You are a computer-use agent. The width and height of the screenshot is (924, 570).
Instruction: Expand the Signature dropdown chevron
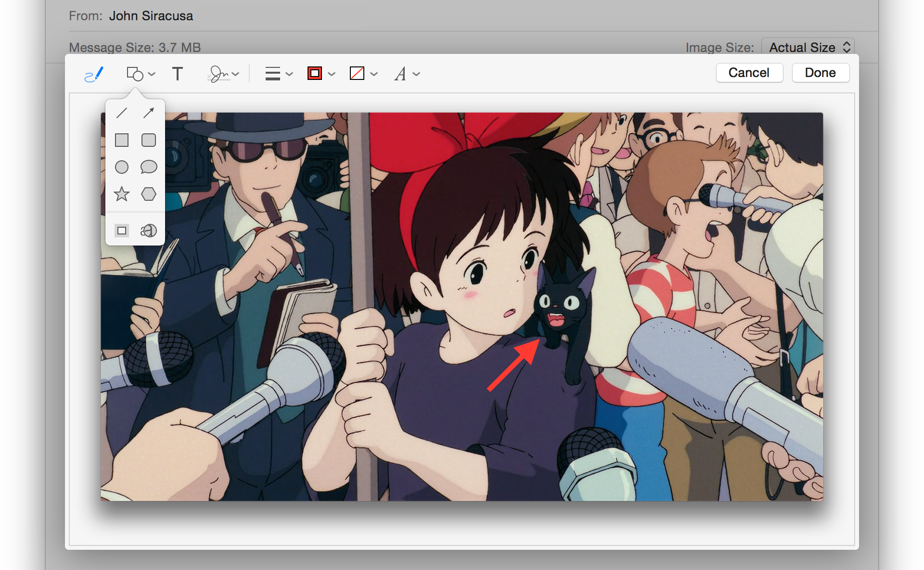pos(235,74)
